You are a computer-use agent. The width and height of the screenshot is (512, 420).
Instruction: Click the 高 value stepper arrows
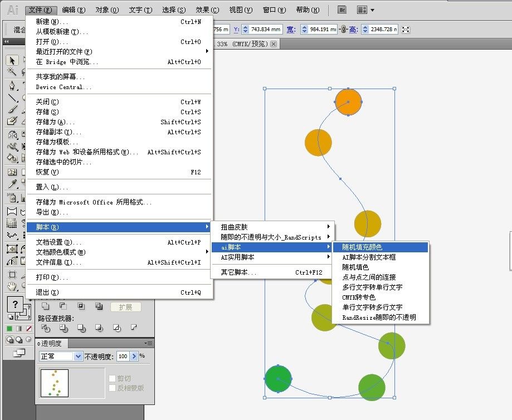[x=365, y=30]
